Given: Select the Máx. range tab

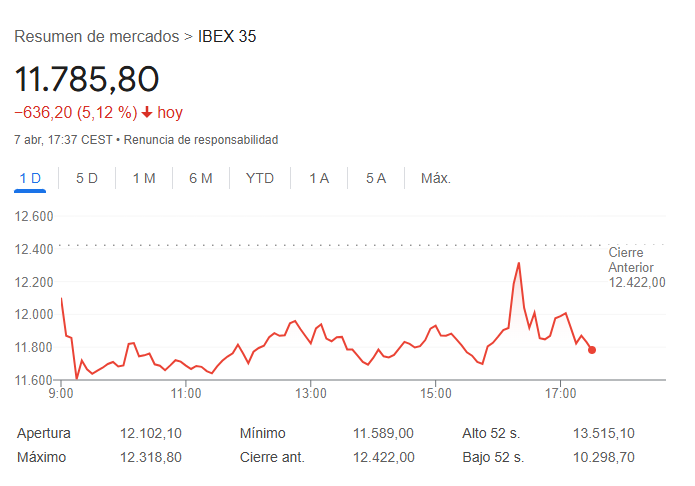Looking at the screenshot, I should coord(436,179).
